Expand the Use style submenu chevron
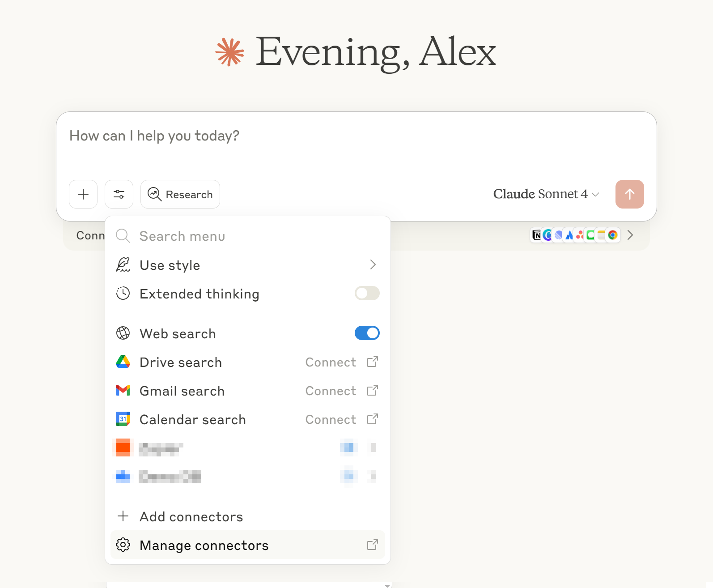This screenshot has height=588, width=713. point(373,265)
